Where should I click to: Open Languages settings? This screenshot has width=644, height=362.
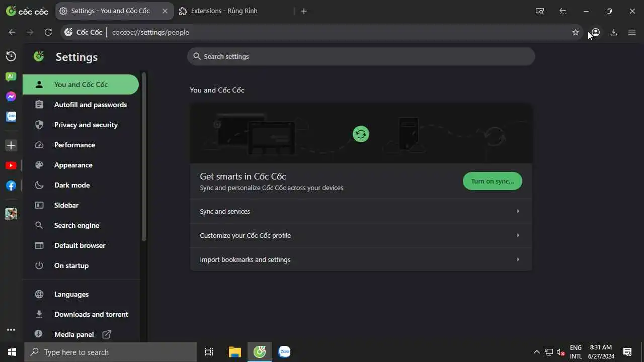pos(80,294)
